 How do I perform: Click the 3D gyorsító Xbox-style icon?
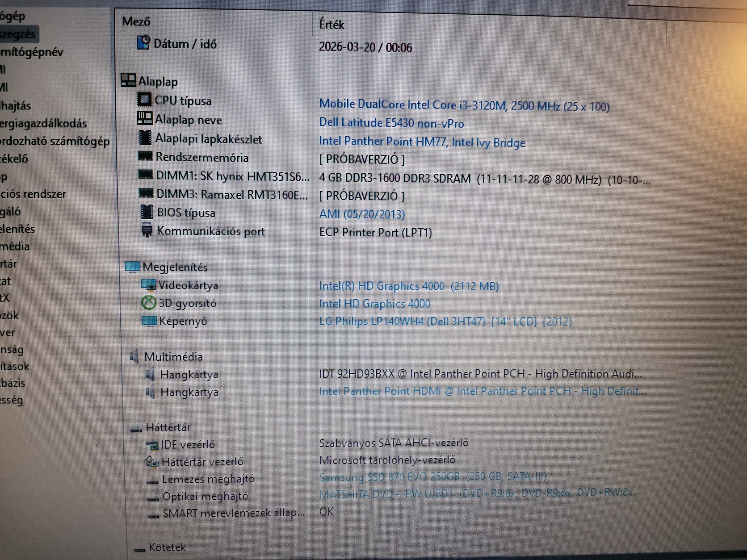[149, 303]
